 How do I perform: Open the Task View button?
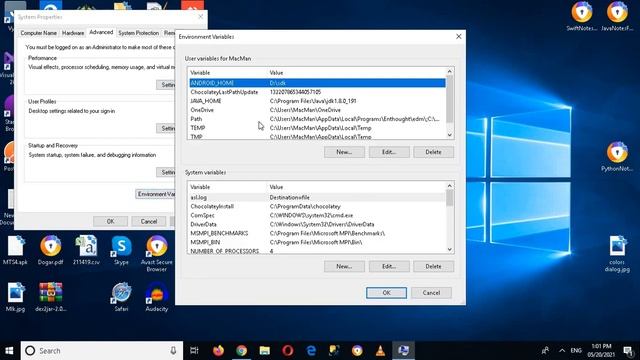click(194, 351)
